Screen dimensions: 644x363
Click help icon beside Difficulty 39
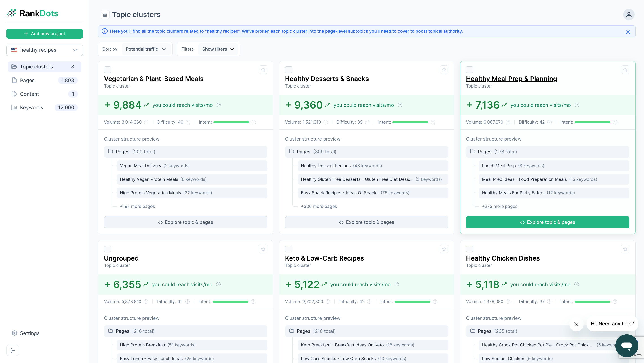(x=367, y=122)
